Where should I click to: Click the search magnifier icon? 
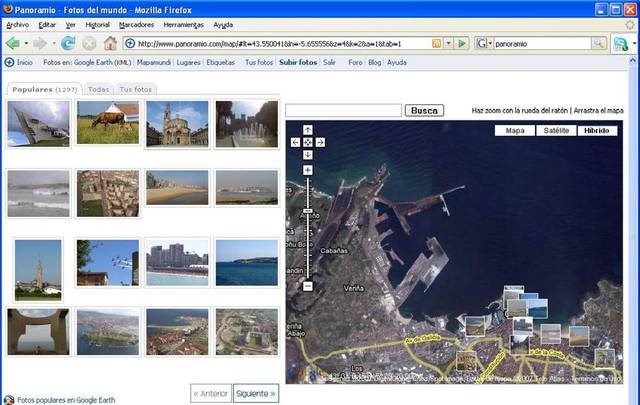[x=598, y=43]
